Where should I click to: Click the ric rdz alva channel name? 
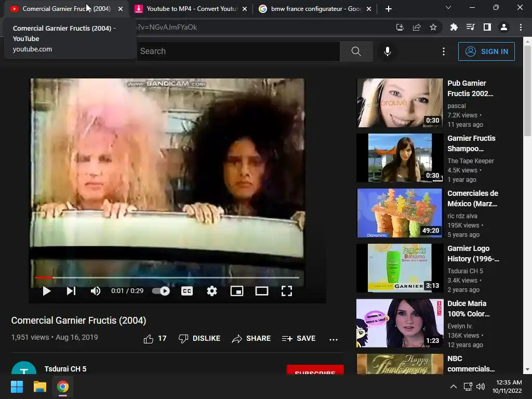click(x=462, y=216)
